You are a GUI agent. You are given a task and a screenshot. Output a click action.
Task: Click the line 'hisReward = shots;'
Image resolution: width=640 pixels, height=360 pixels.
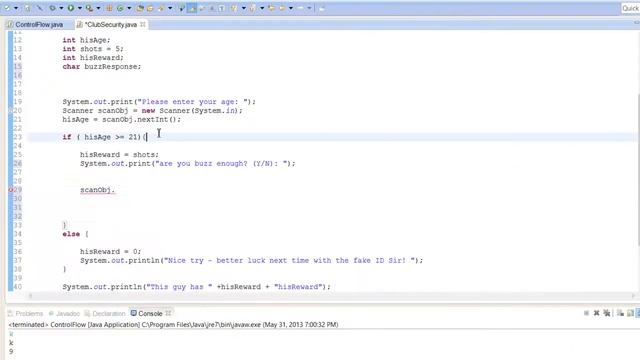tap(119, 155)
